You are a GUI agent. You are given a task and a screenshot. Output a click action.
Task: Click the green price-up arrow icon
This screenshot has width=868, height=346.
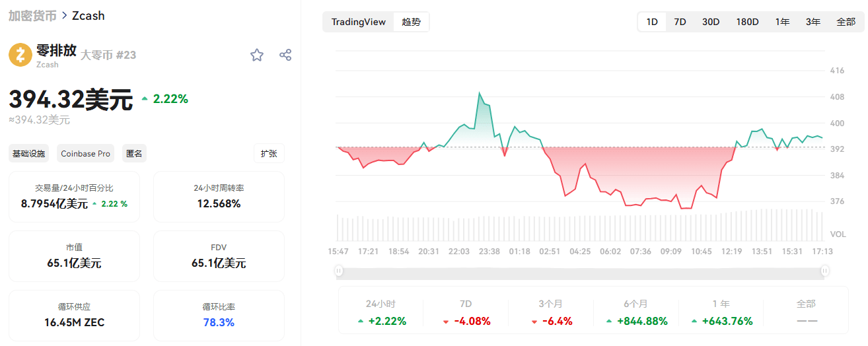pos(145,99)
